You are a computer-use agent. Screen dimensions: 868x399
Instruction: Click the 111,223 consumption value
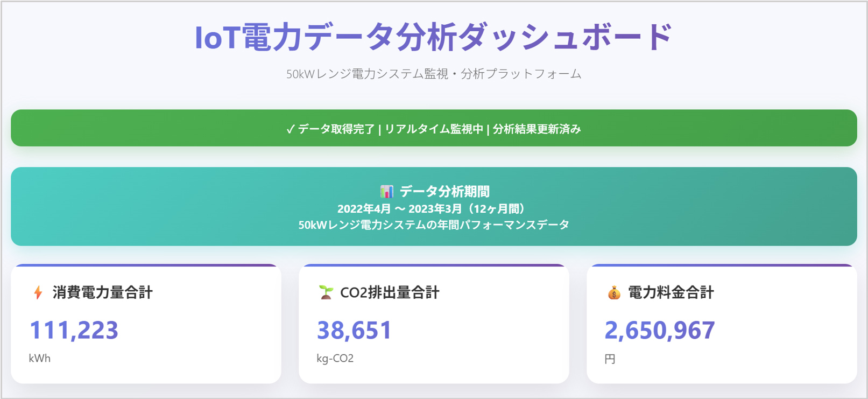[x=74, y=330]
